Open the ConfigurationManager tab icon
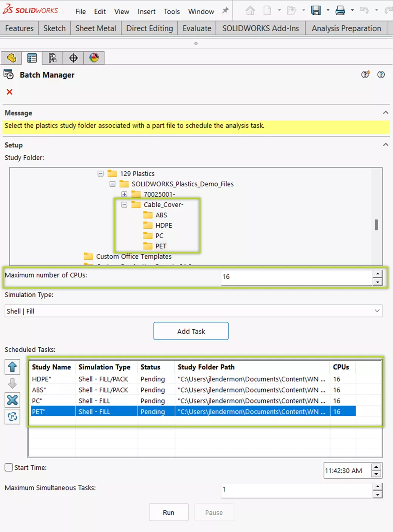This screenshot has height=532, width=393. [53, 58]
